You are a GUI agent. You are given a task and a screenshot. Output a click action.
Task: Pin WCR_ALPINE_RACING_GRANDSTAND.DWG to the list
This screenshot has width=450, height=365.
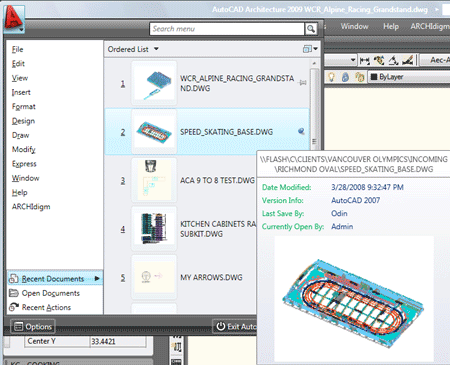coord(303,83)
